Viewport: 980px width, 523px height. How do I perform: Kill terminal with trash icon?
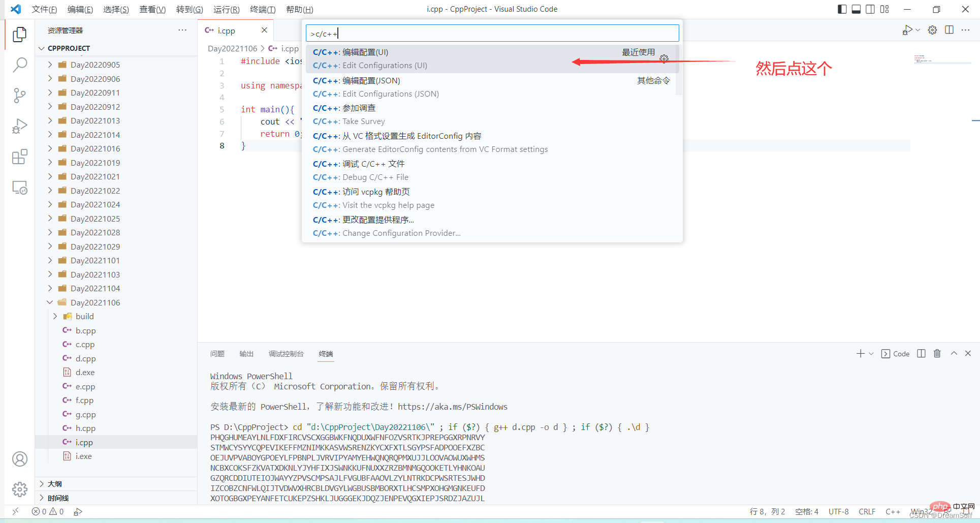[x=937, y=354]
